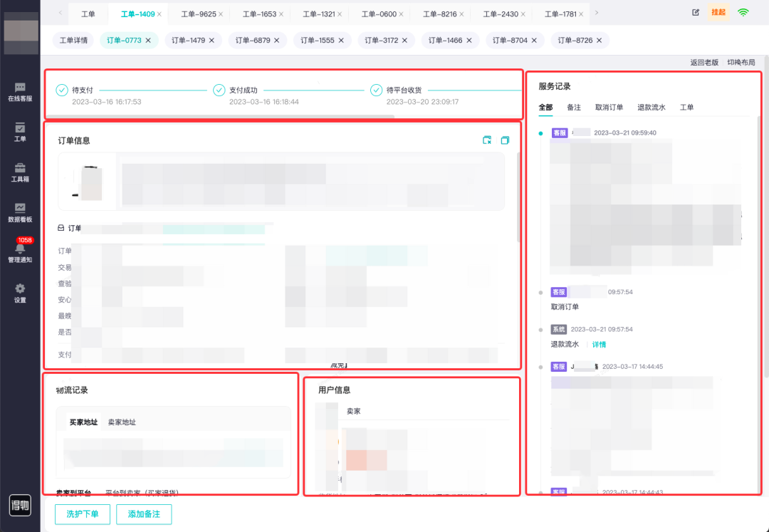
Task: Open 数据看板 dashboard in the sidebar
Action: (x=20, y=213)
